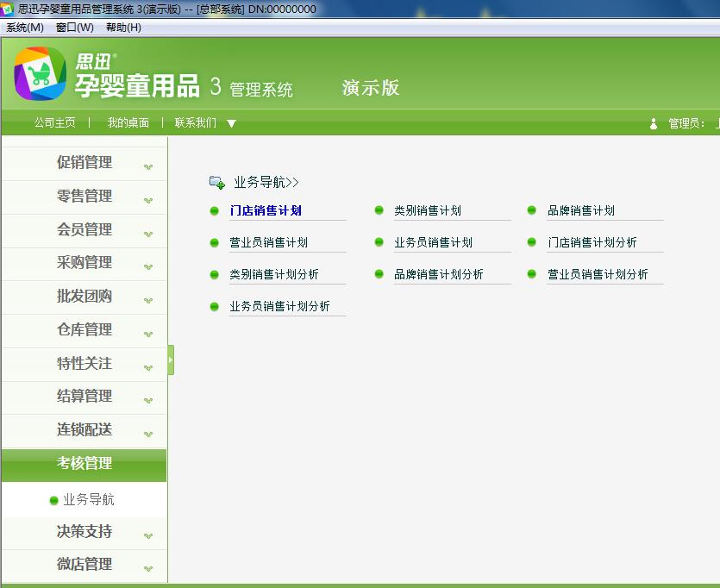Expand the 结算管理 chevron
This screenshot has height=588, width=720.
click(147, 400)
